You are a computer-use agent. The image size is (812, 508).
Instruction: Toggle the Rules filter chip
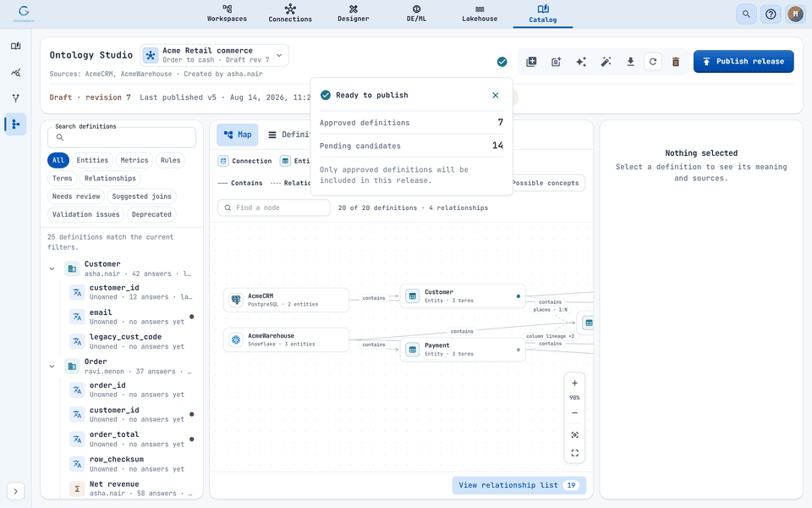coord(170,160)
